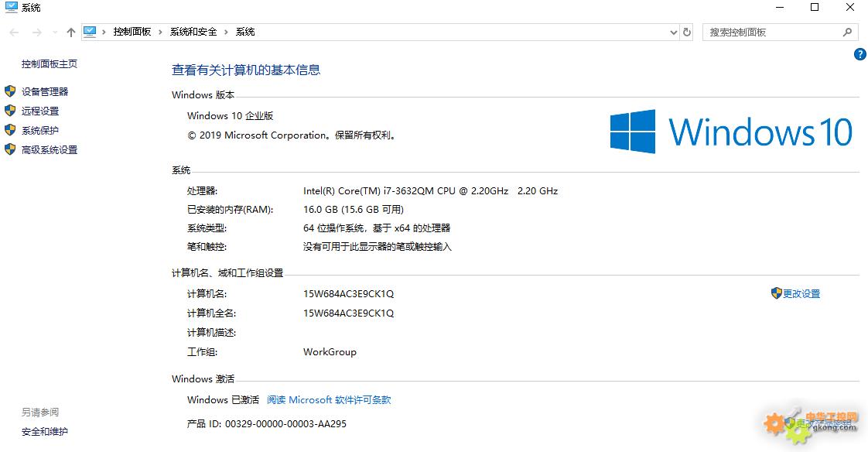
Task: Select the processor text i7-3632QM
Action: pos(408,190)
